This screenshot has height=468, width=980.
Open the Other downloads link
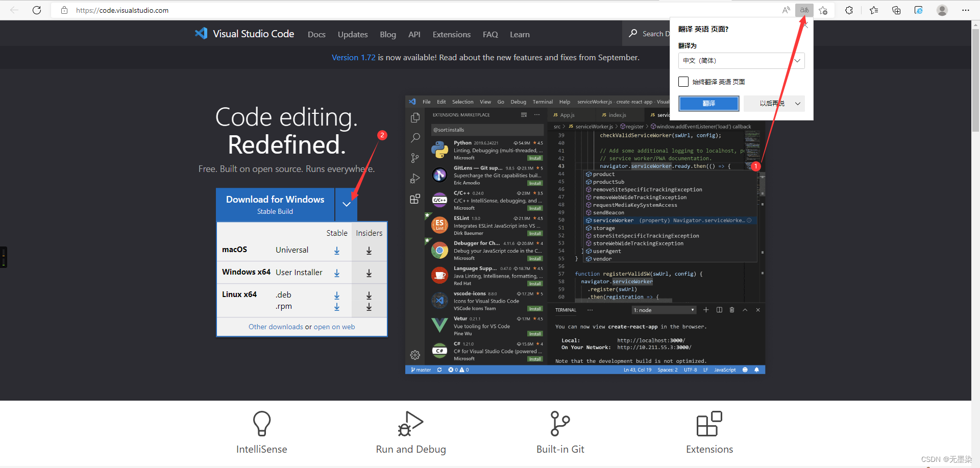pyautogui.click(x=276, y=327)
